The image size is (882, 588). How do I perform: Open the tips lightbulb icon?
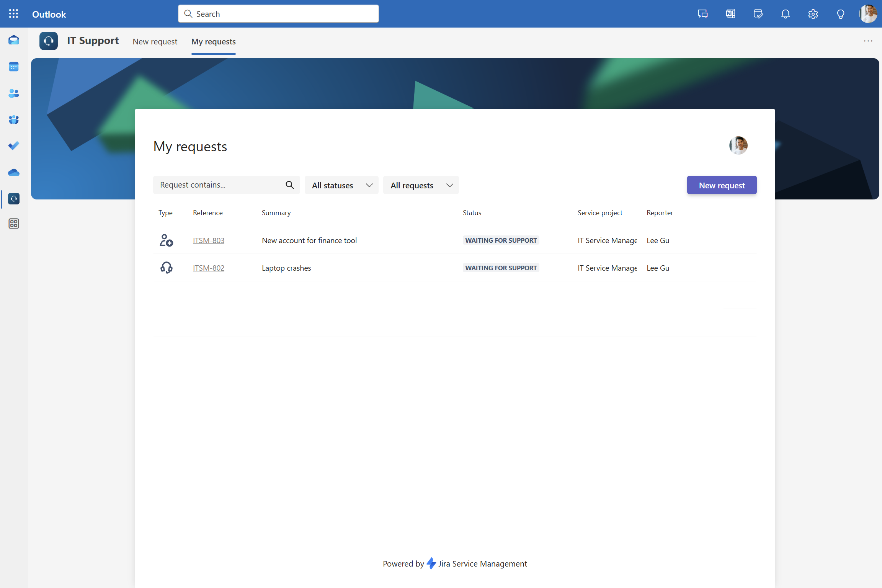click(840, 14)
